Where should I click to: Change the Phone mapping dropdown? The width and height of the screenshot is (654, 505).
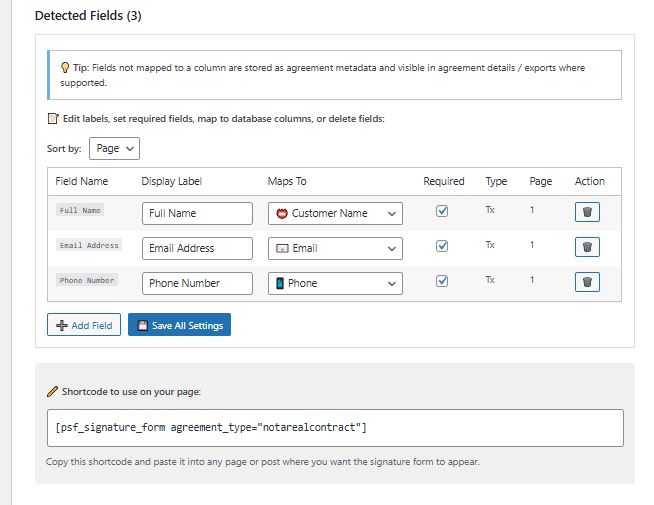click(335, 283)
